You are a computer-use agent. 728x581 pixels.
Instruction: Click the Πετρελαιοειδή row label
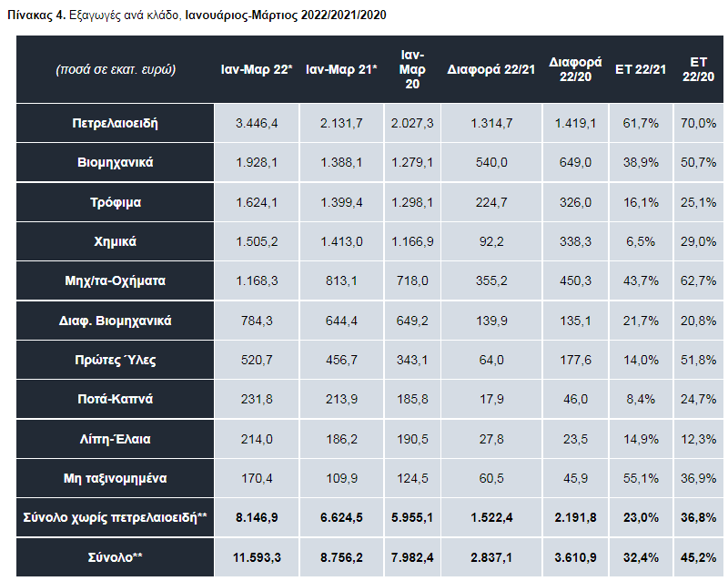click(115, 123)
